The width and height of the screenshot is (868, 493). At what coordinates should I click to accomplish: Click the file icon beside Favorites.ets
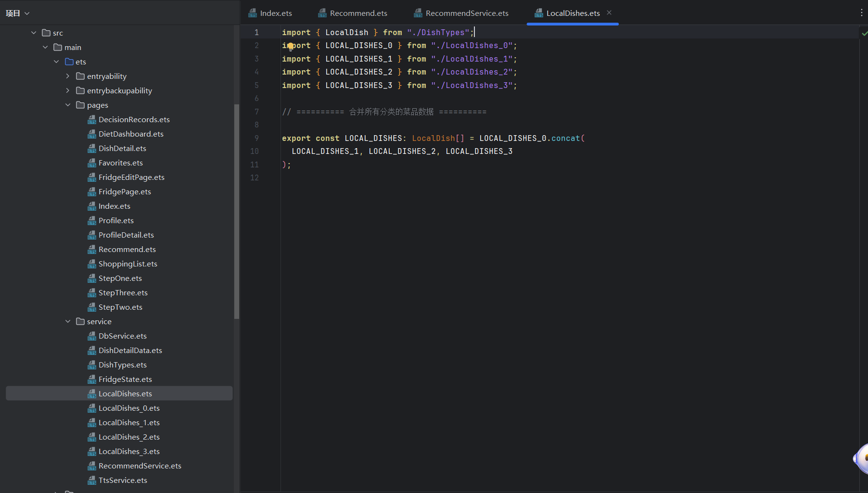point(92,163)
